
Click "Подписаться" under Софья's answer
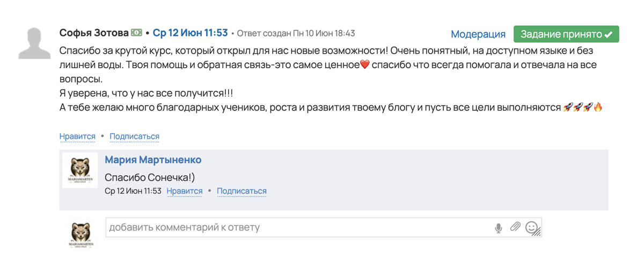pyautogui.click(x=134, y=136)
